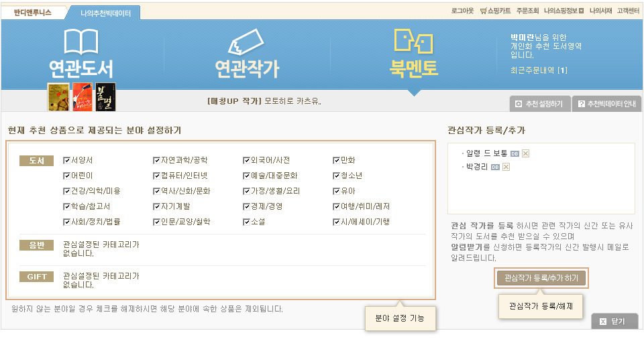Remove 알랭 드 보통 with X icon
This screenshot has height=339, width=644.
525,153
